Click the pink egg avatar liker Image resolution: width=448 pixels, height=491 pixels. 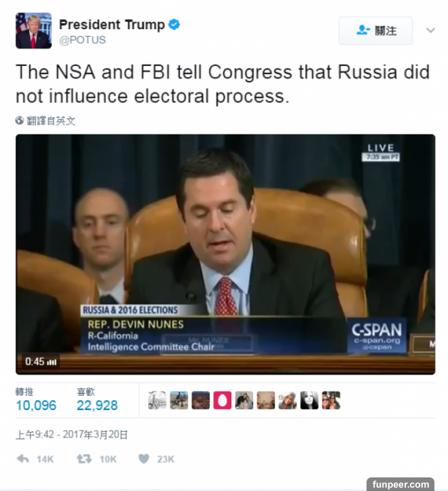point(222,400)
